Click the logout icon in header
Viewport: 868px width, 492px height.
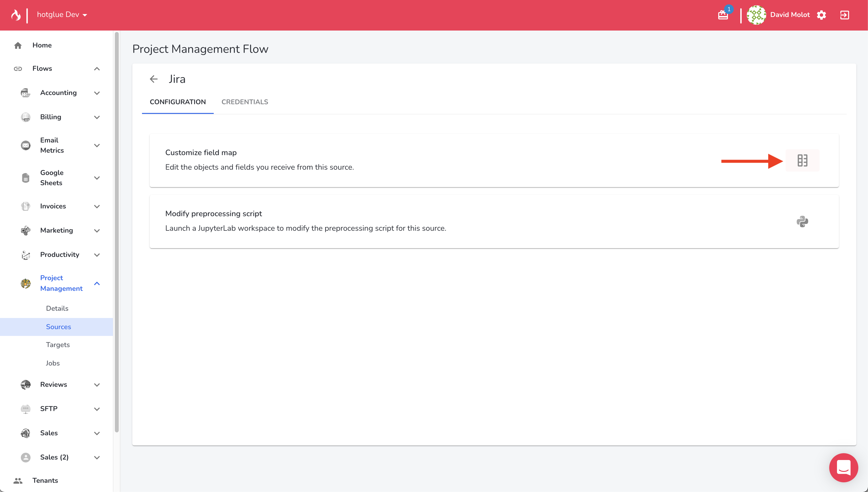point(844,15)
